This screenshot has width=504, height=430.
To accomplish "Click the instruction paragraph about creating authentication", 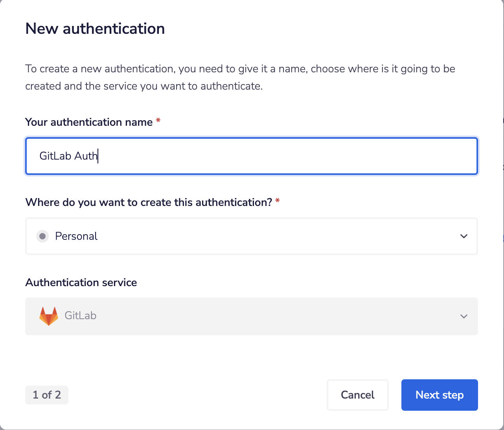I will (240, 77).
